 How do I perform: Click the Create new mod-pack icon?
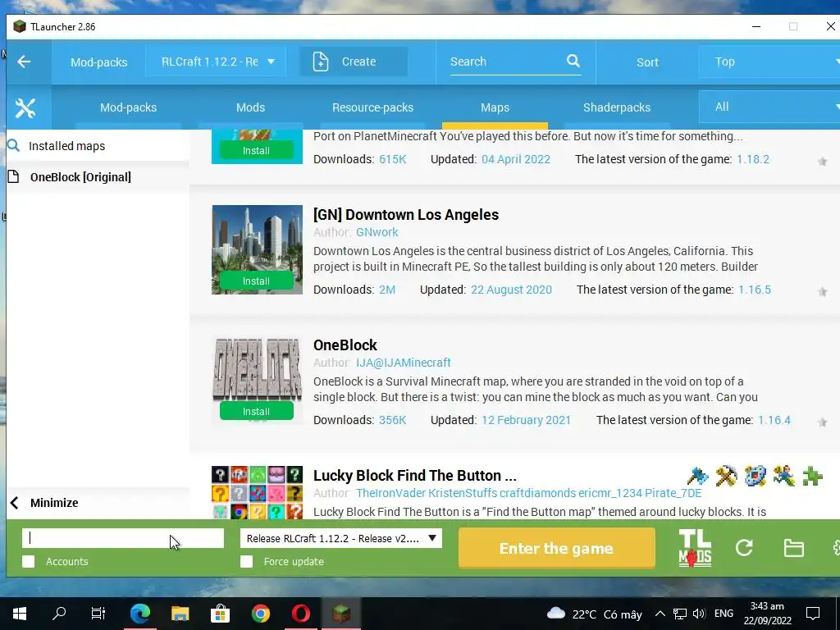click(321, 62)
